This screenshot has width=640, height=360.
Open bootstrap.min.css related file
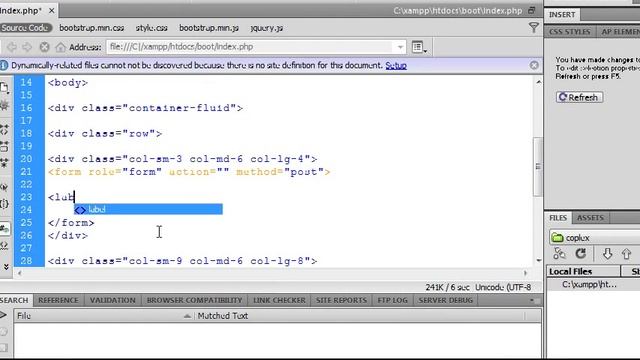pyautogui.click(x=91, y=28)
